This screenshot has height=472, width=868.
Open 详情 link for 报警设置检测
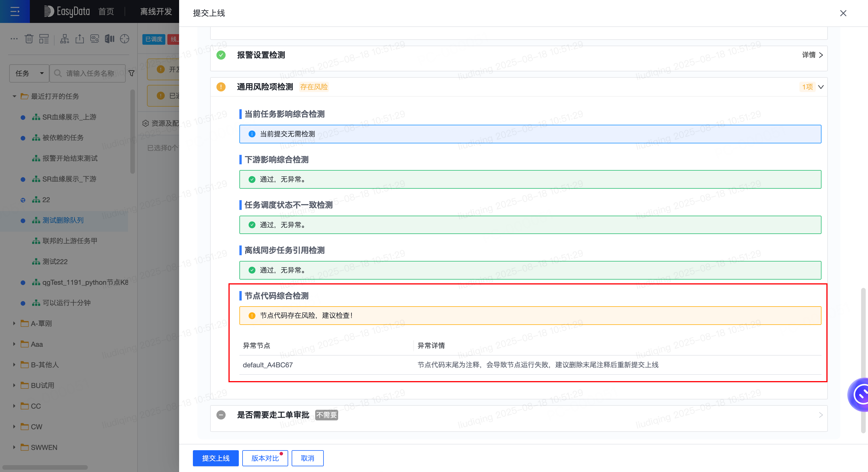[812, 55]
